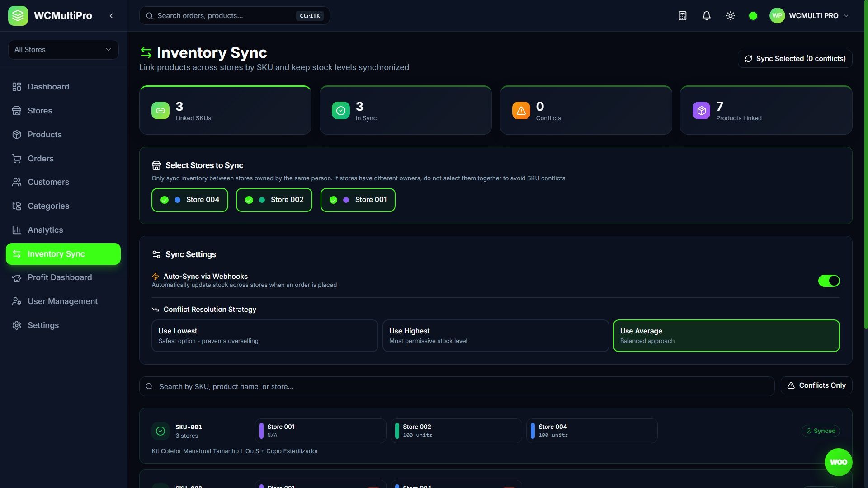Screen dimensions: 868x488
Task: Disable Auto-Sync via Webhooks toggle
Action: pyautogui.click(x=829, y=281)
